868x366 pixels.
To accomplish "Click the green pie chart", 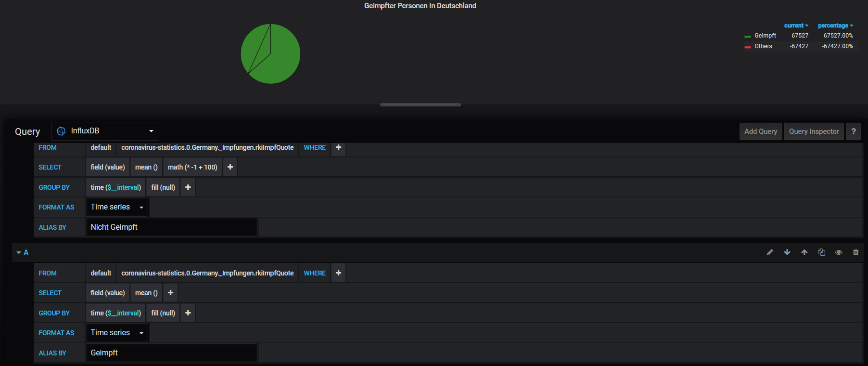I will pyautogui.click(x=270, y=54).
